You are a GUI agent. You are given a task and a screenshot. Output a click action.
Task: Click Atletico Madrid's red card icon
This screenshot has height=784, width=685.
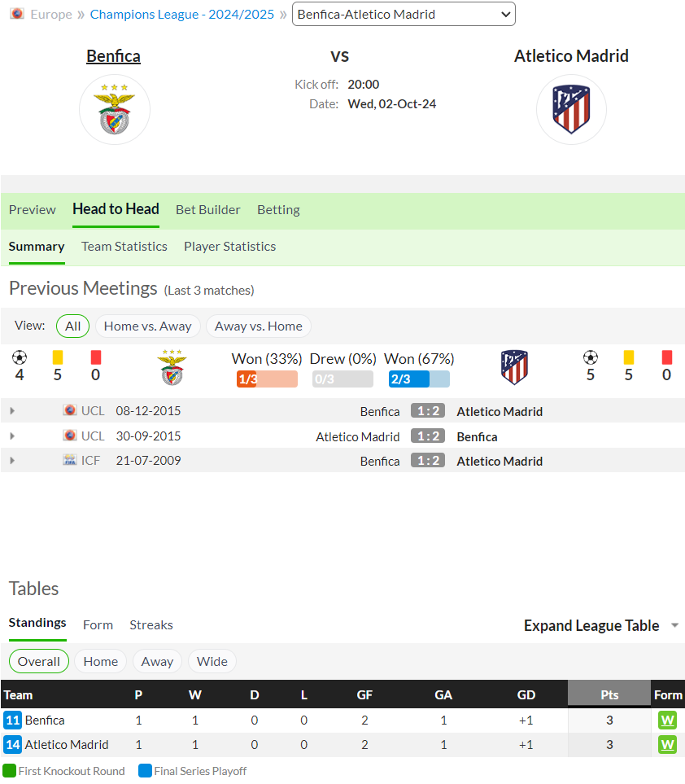click(x=666, y=357)
